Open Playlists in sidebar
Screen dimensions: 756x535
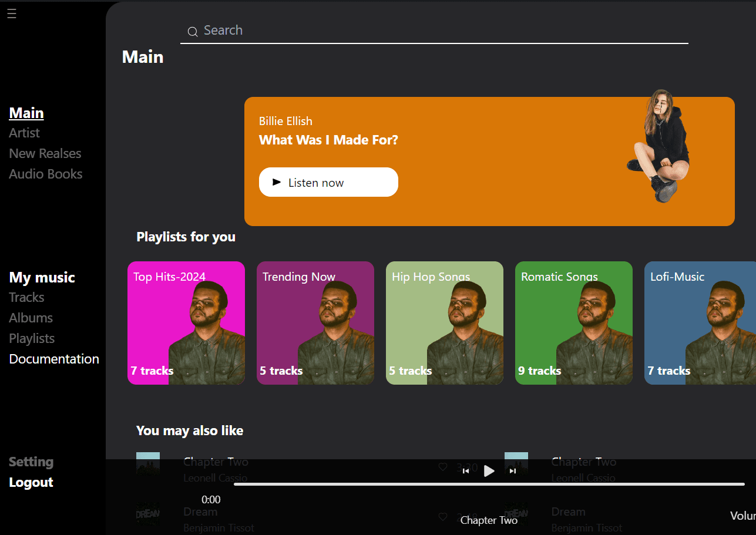pos(32,339)
